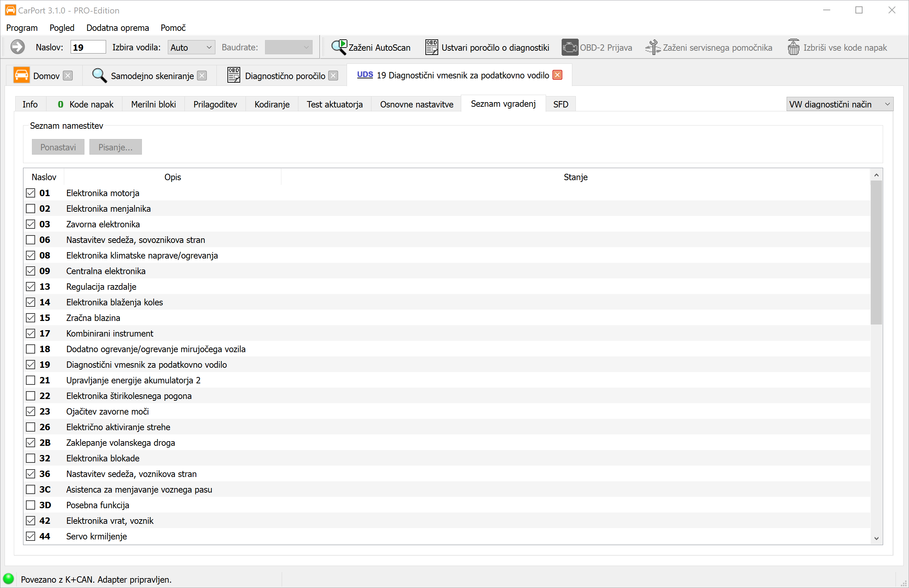Uncheck 13 Regulacija razdalje checkbox

[x=31, y=286]
